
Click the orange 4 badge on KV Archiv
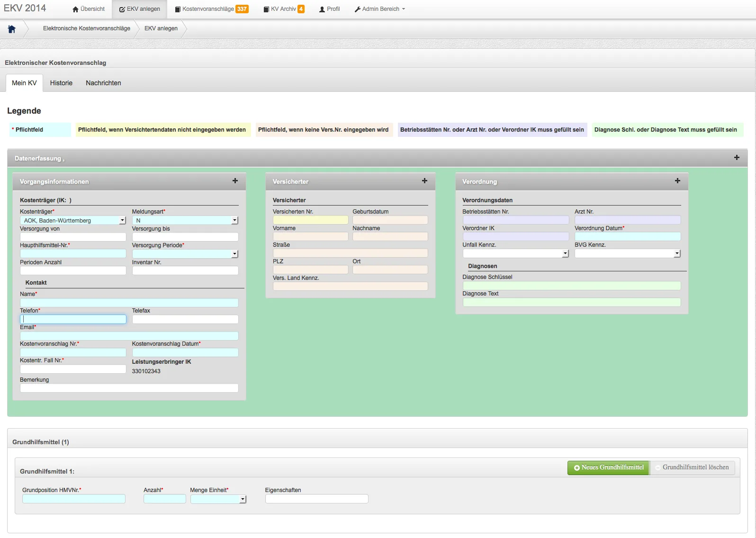tap(301, 9)
